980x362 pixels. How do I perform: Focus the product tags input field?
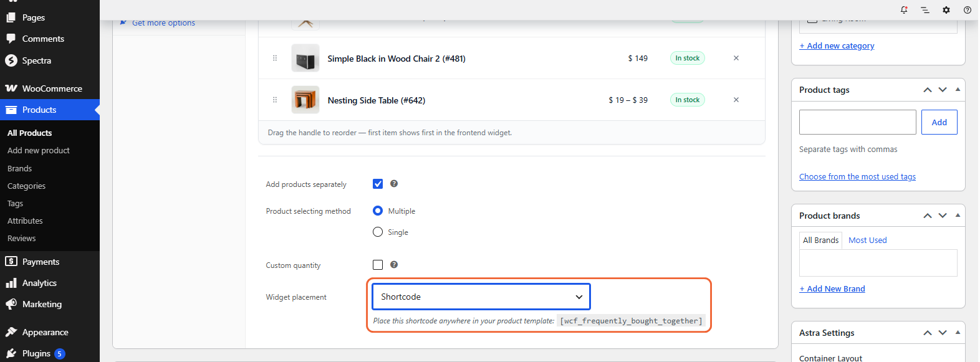[858, 122]
